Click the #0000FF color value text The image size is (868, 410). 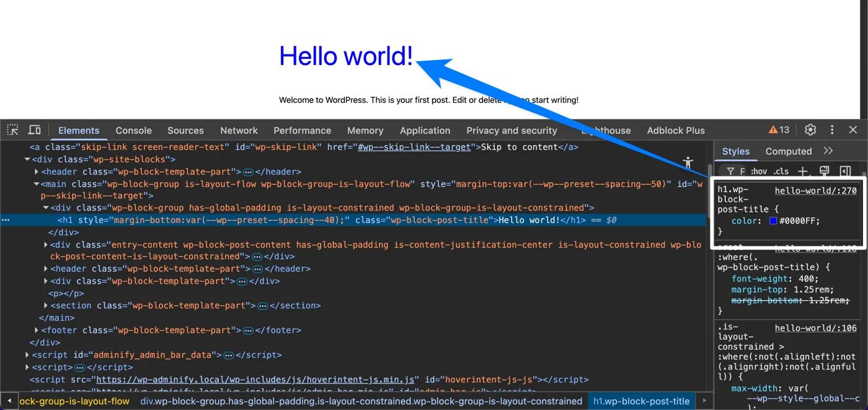tap(799, 221)
